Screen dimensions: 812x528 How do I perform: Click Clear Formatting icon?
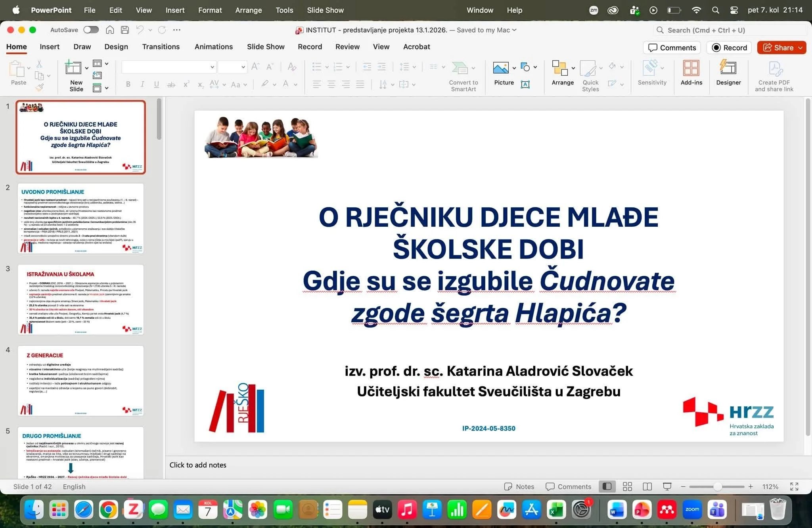click(292, 67)
